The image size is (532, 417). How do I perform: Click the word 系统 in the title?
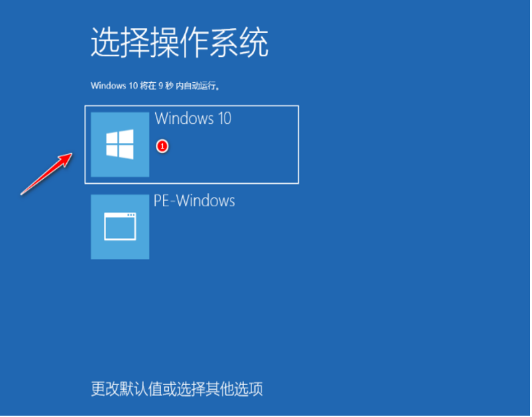[x=239, y=42]
